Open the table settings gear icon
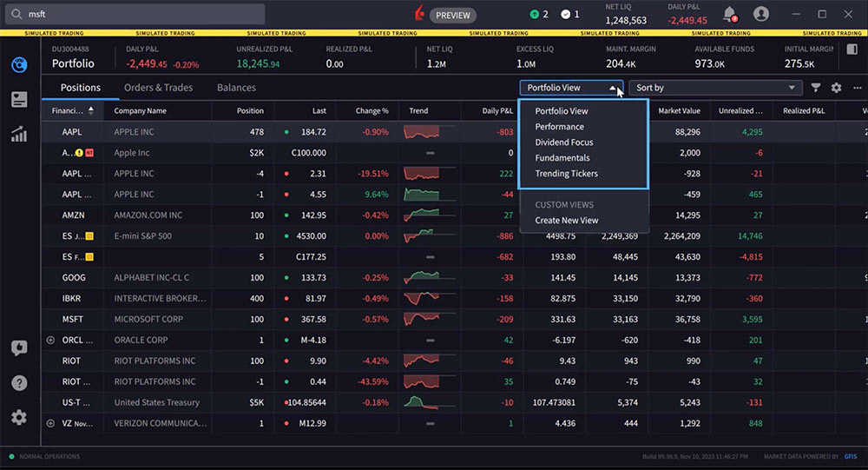The image size is (868, 470). (836, 88)
